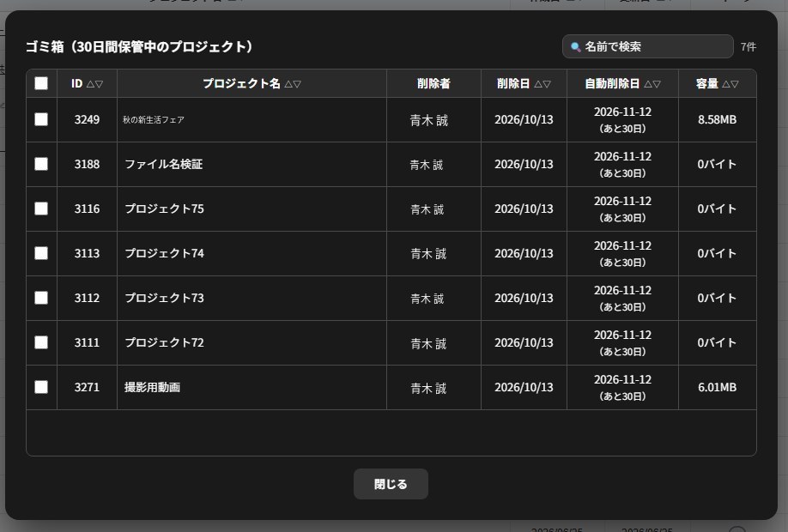Close the trash dialog with 閉じる
Image resolution: width=788 pixels, height=532 pixels.
(x=391, y=484)
